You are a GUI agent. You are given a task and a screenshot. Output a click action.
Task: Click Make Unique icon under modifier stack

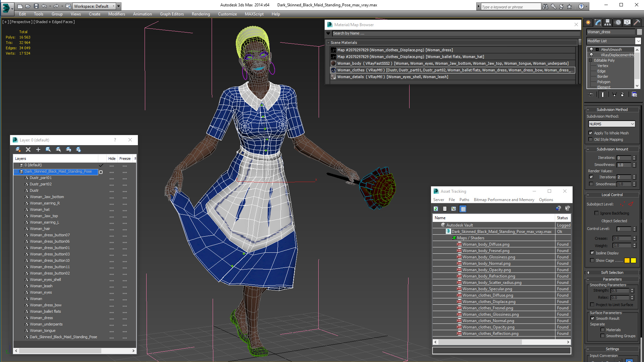tap(614, 95)
